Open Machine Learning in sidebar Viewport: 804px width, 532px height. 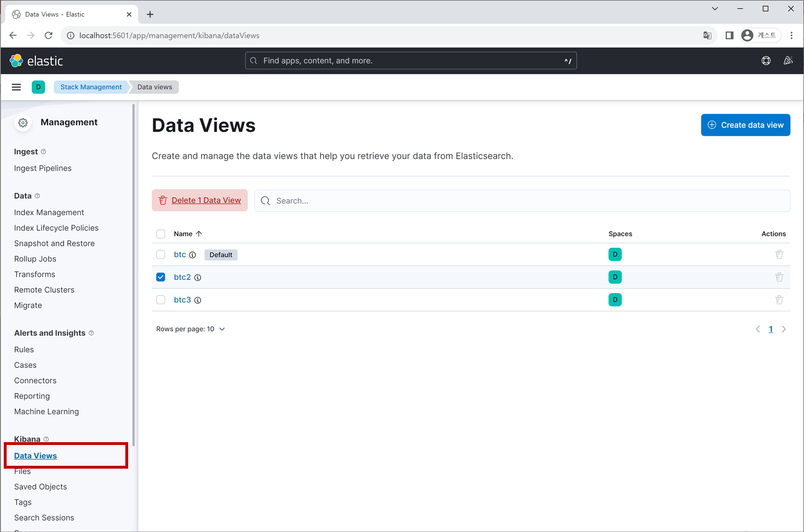click(46, 412)
